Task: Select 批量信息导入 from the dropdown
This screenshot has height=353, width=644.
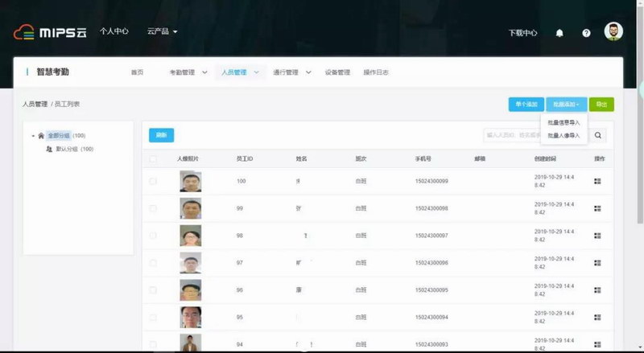Action: pos(563,123)
